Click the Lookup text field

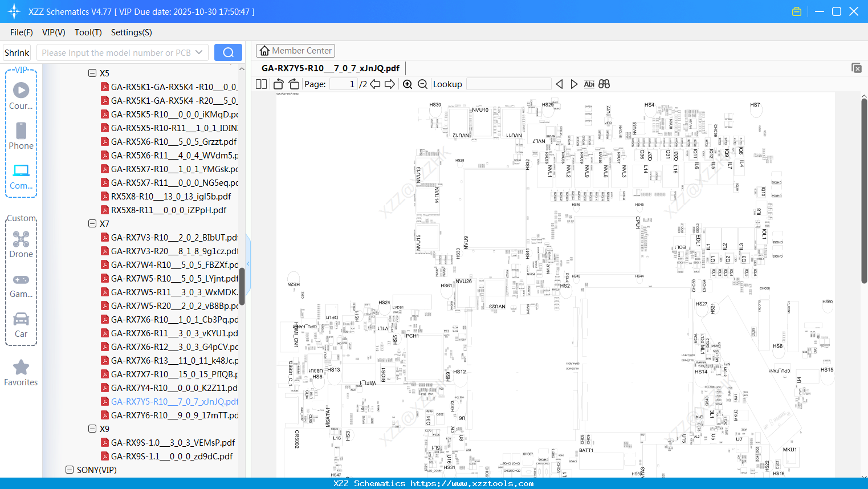pos(508,84)
